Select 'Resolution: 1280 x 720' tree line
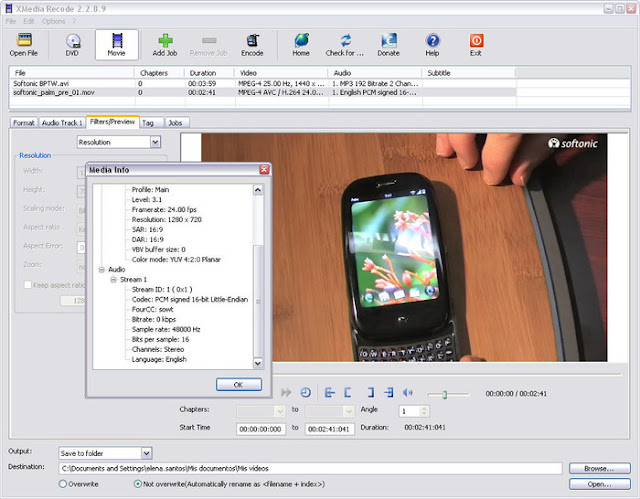 coord(167,220)
